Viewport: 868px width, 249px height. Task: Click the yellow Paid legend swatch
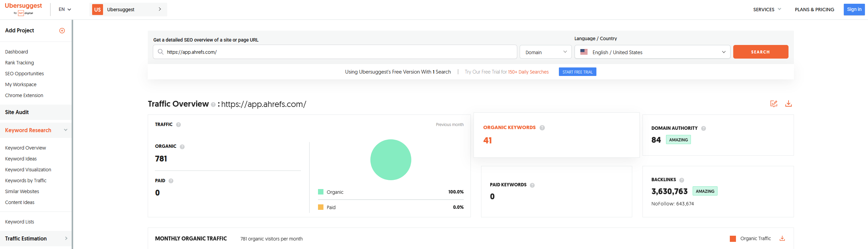click(x=321, y=207)
